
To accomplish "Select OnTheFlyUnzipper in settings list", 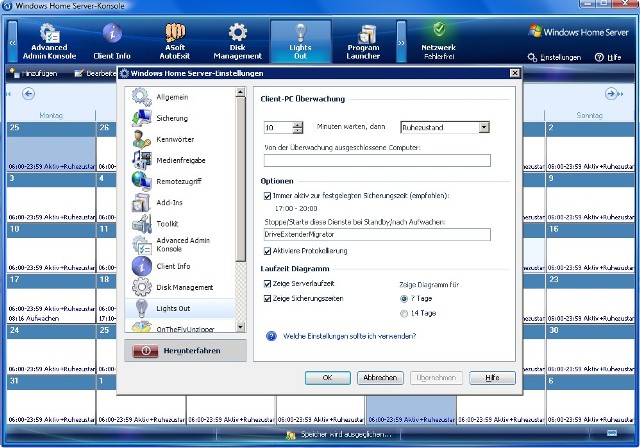I will click(x=180, y=326).
